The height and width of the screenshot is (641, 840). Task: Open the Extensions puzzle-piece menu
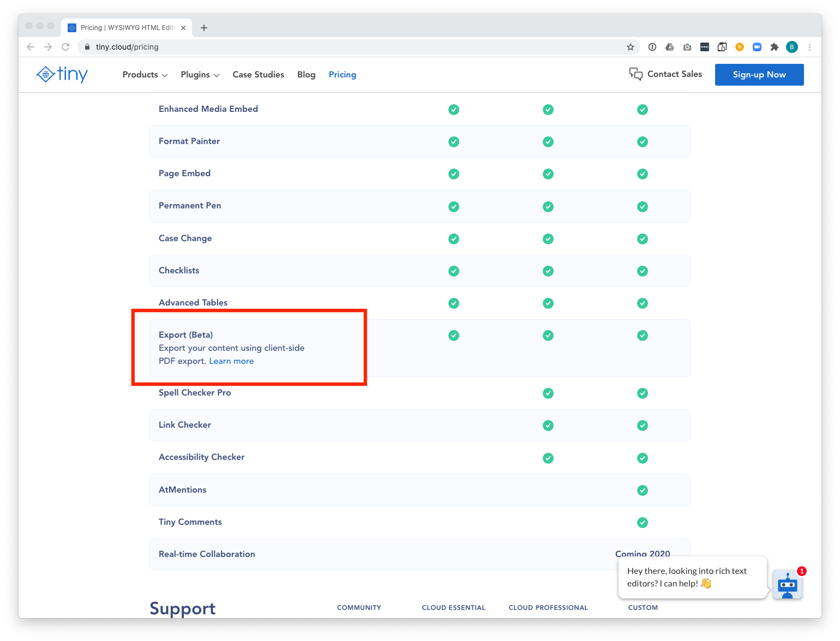[x=775, y=47]
